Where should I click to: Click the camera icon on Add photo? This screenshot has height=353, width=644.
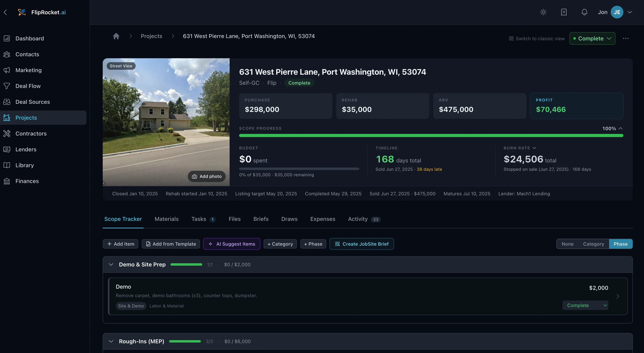click(194, 177)
